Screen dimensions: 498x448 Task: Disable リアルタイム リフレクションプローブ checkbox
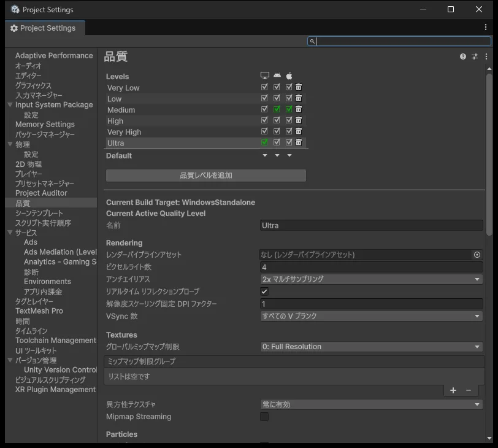[264, 292]
